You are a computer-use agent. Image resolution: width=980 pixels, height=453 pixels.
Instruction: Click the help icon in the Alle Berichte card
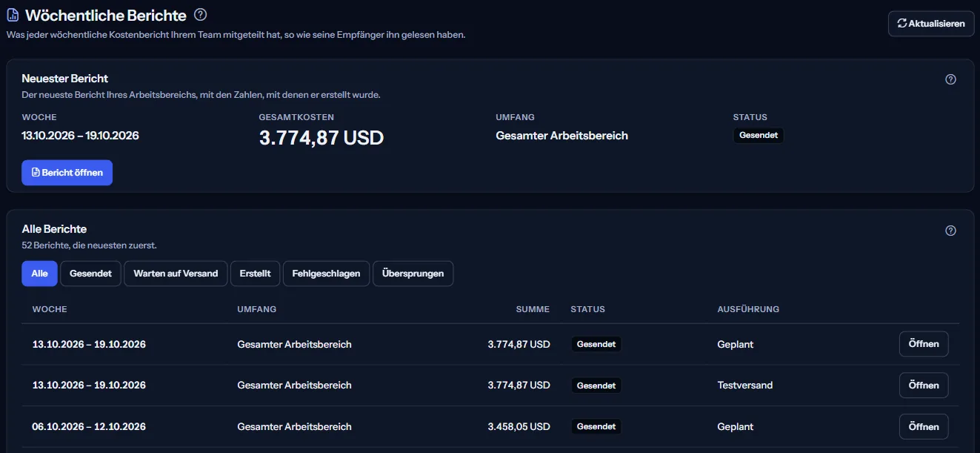pyautogui.click(x=951, y=231)
